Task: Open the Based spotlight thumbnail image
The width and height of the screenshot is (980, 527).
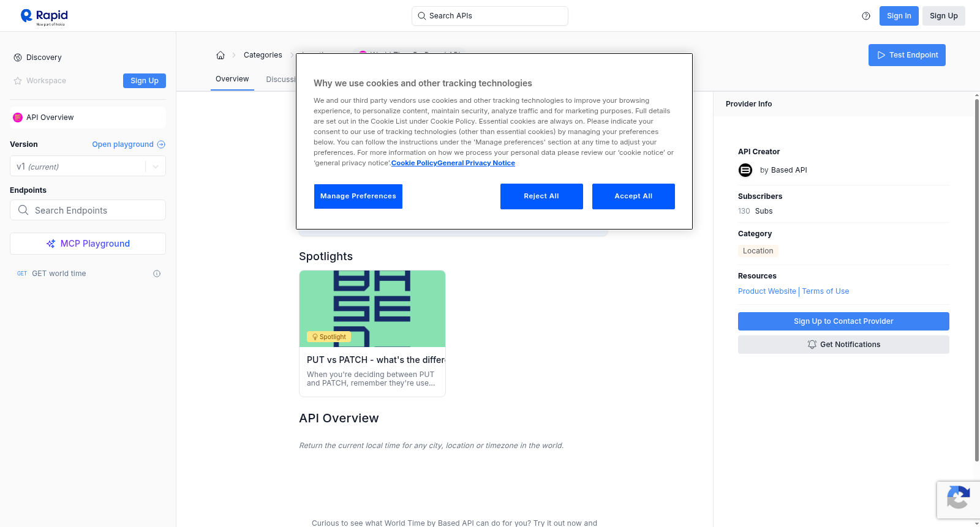Action: tap(372, 308)
